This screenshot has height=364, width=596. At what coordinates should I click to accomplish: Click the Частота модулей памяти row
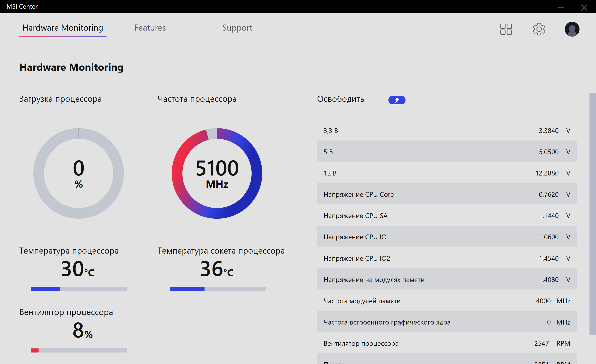(447, 301)
